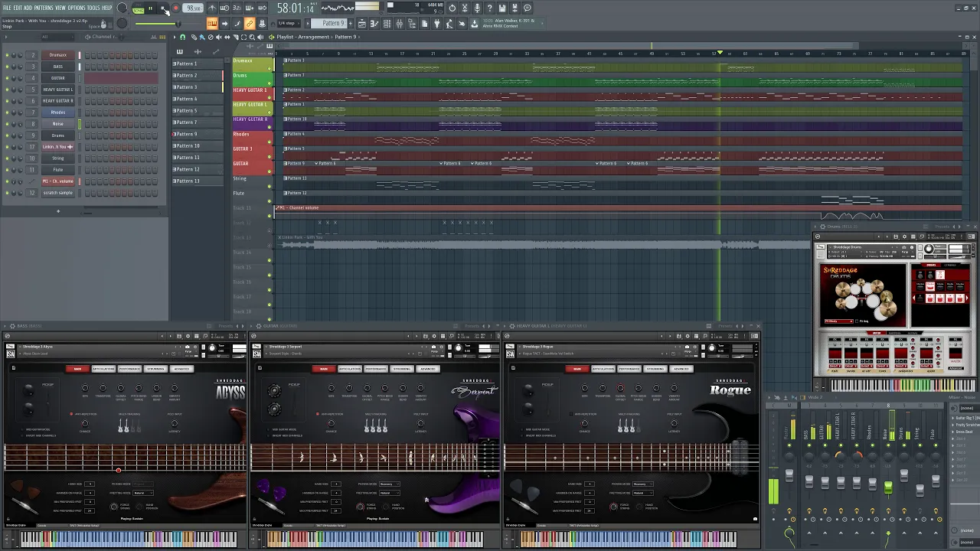Toggle Song/Pattern mode switch

point(138,9)
